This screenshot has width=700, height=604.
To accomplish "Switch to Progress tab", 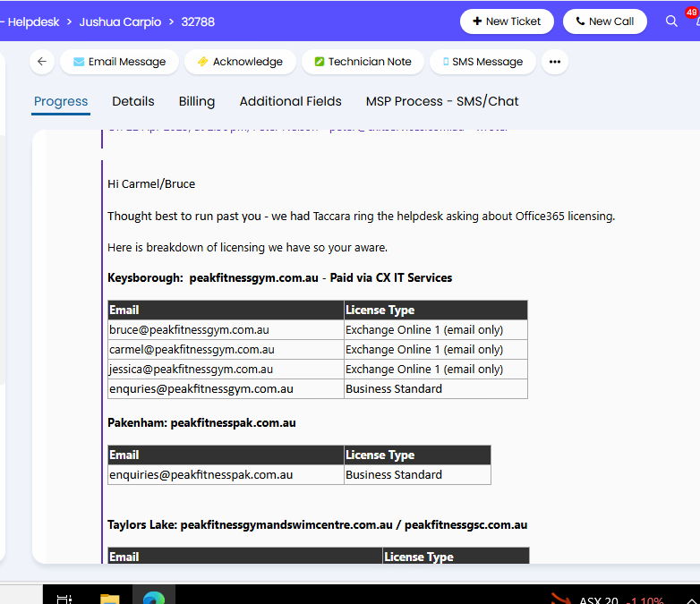I will [61, 101].
